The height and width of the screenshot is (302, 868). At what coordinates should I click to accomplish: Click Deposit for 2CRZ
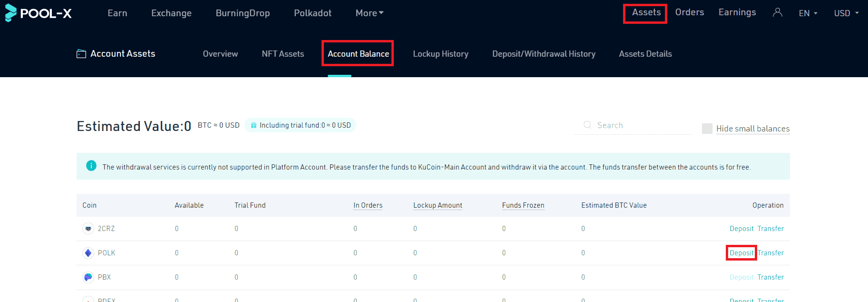(741, 229)
